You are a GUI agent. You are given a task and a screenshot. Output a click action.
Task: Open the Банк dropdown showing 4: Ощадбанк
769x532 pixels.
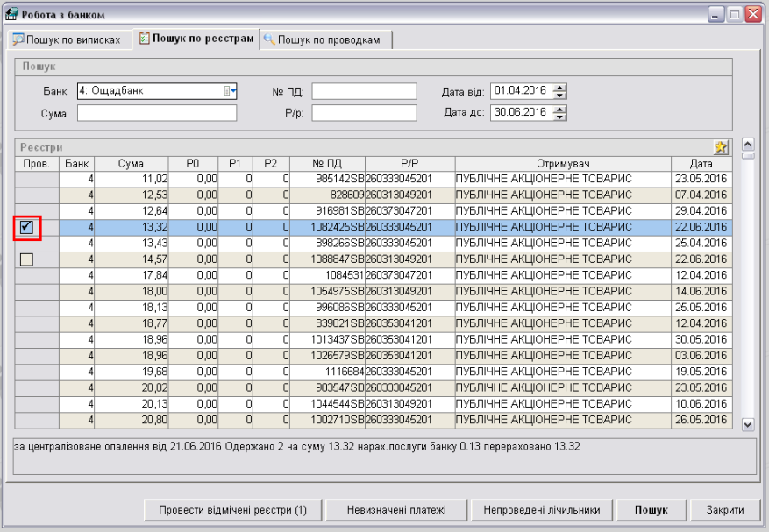coord(230,90)
